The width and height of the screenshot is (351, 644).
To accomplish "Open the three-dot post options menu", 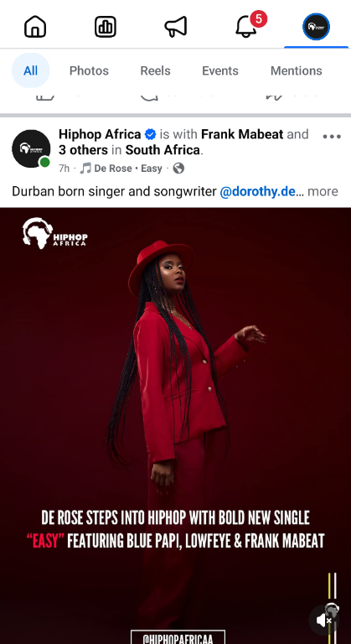I will click(332, 137).
